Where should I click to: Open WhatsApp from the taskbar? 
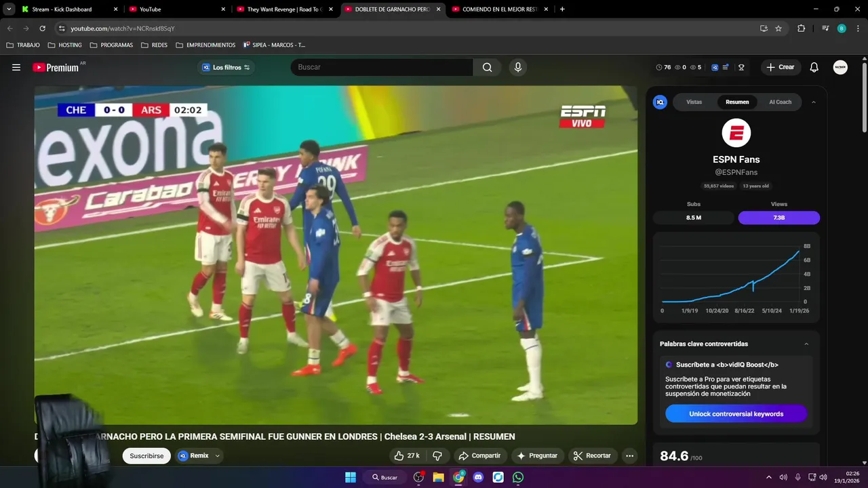(518, 477)
